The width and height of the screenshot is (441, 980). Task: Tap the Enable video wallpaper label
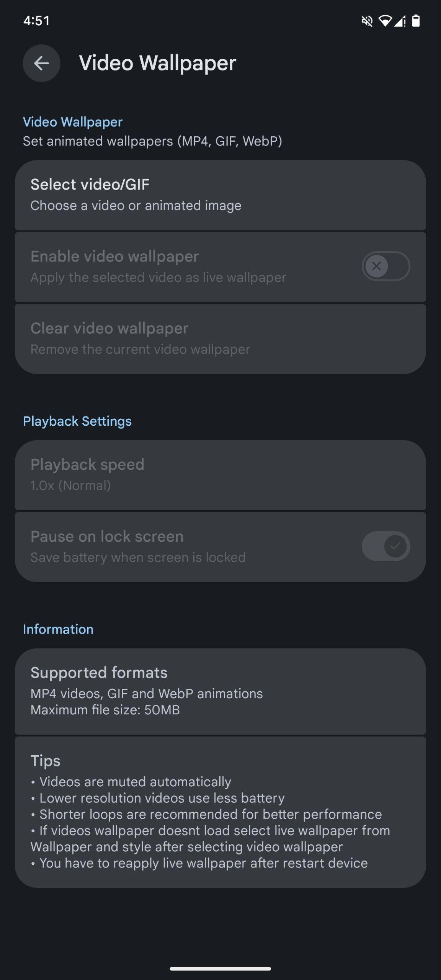click(x=115, y=256)
